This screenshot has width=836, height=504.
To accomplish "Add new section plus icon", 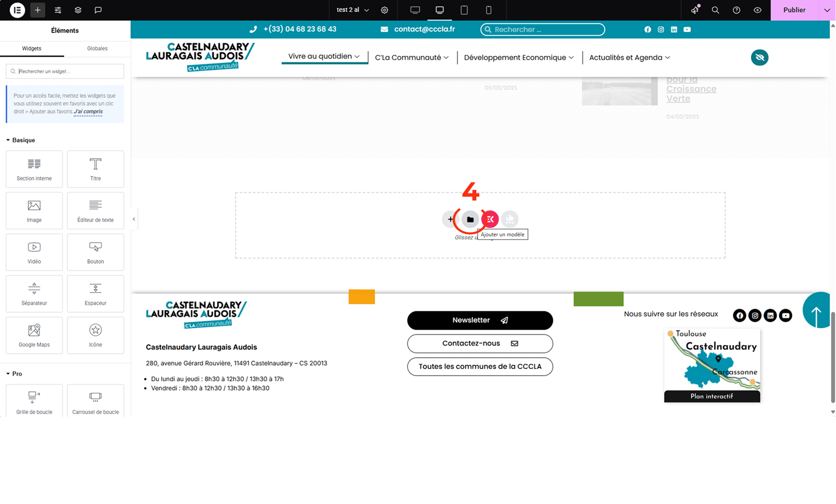I will (x=450, y=220).
